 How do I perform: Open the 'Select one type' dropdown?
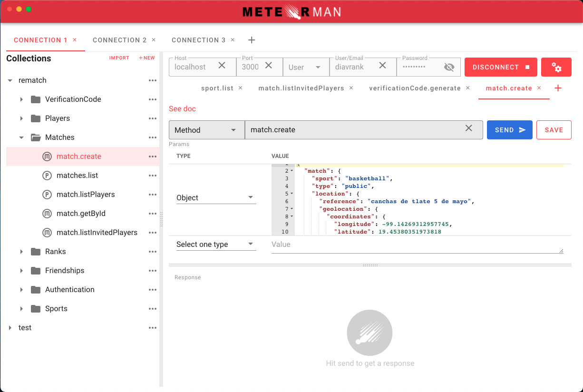(x=216, y=244)
